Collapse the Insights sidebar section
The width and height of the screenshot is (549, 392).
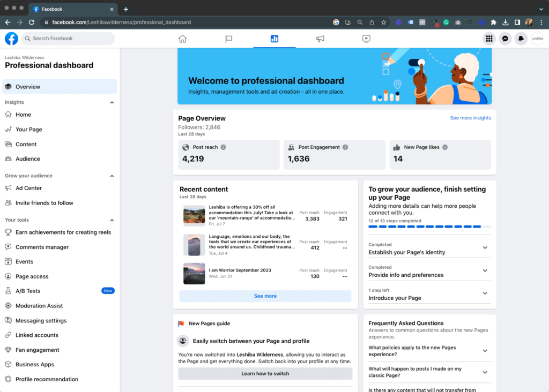point(112,102)
